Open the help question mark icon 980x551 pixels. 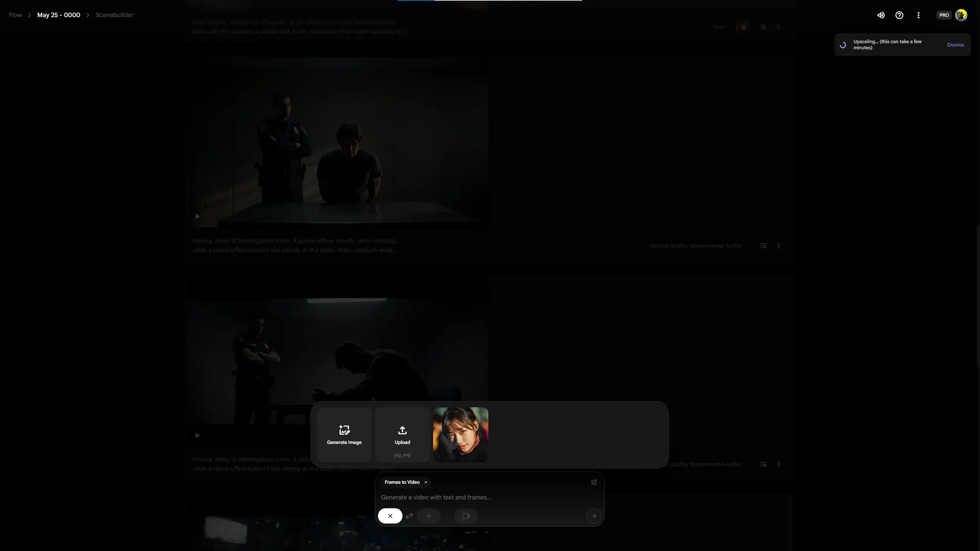899,15
